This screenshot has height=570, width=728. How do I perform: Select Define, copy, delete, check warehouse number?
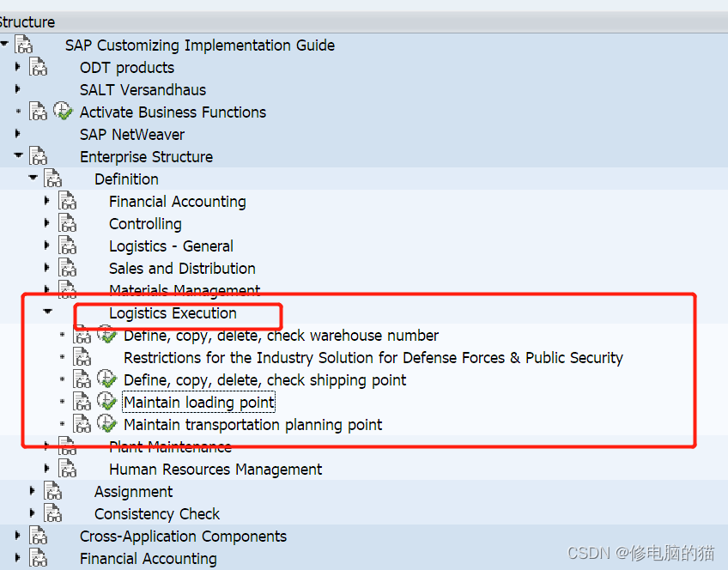[281, 336]
